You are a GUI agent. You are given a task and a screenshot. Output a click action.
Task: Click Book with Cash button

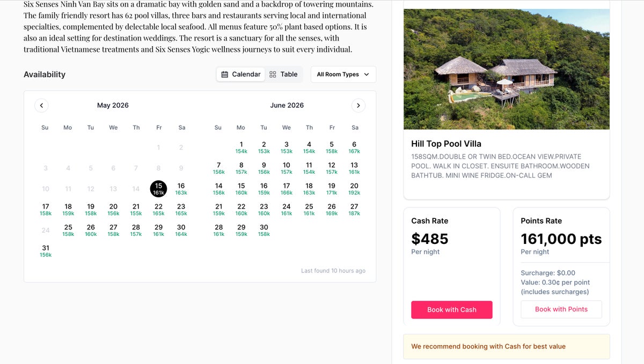(451, 310)
